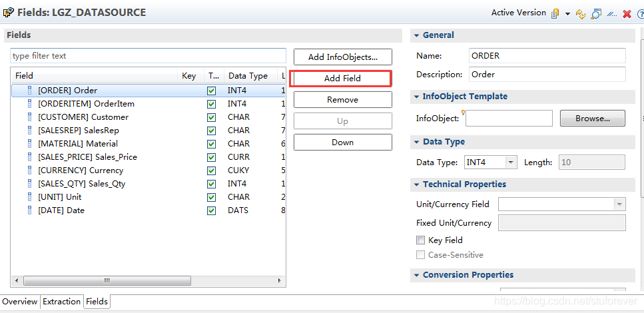Switch to the Overview tab
The image size is (644, 313).
20,302
